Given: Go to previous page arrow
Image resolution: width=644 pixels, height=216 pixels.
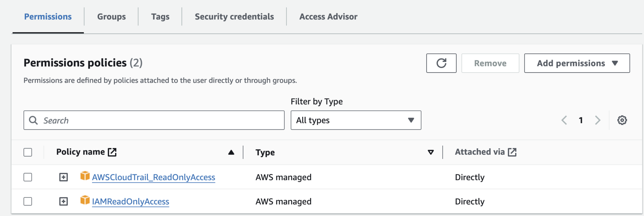Looking at the screenshot, I should point(564,120).
